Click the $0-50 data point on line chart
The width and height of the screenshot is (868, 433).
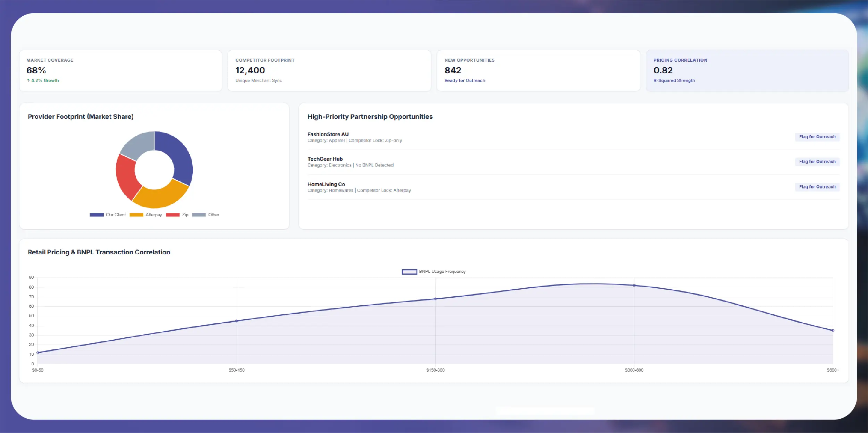pyautogui.click(x=38, y=353)
